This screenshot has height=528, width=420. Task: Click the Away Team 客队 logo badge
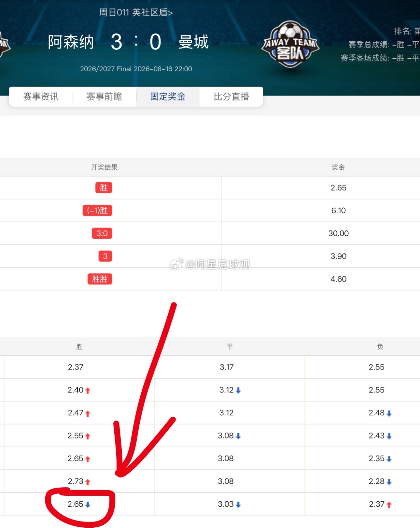tap(290, 44)
